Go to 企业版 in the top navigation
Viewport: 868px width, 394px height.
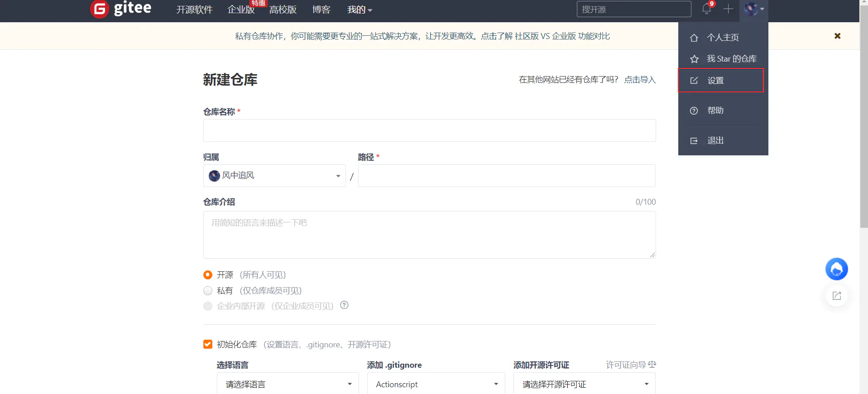(x=241, y=10)
